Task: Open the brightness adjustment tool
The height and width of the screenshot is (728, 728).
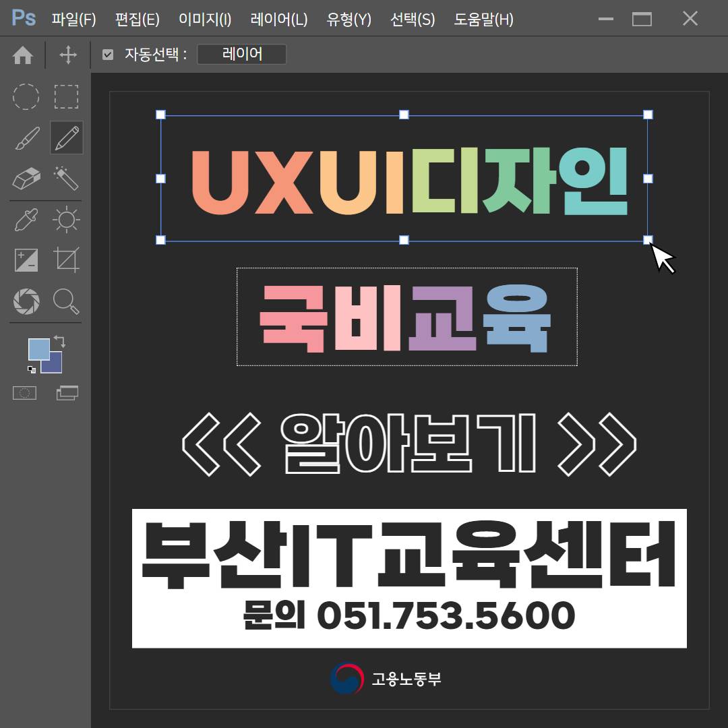Action: [65, 218]
